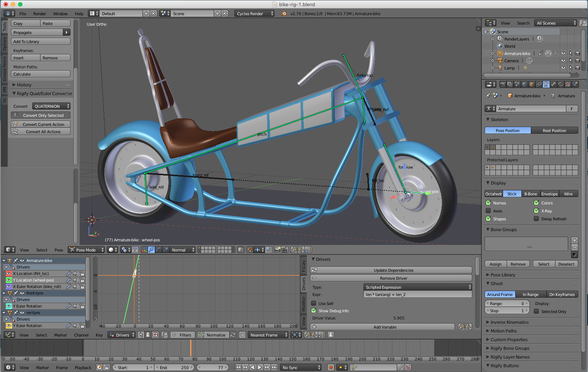Open the World properties tab

click(x=524, y=84)
